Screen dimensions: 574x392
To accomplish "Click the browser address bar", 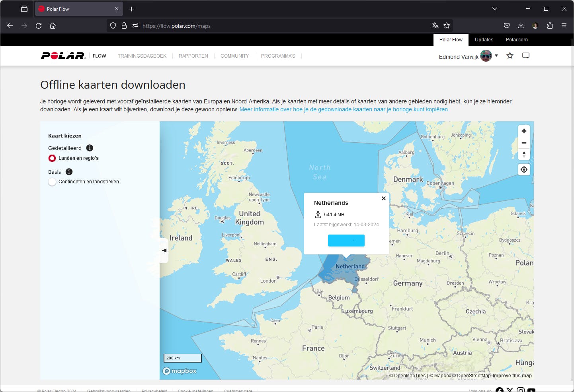I will pos(279,26).
